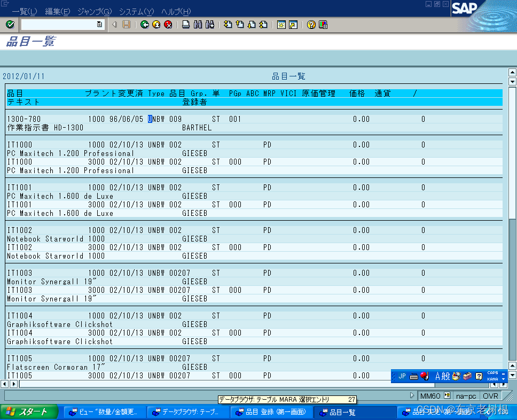Image resolution: width=517 pixels, height=420 pixels.
Task: Click the SAP window system menu icon
Action: (5, 3)
